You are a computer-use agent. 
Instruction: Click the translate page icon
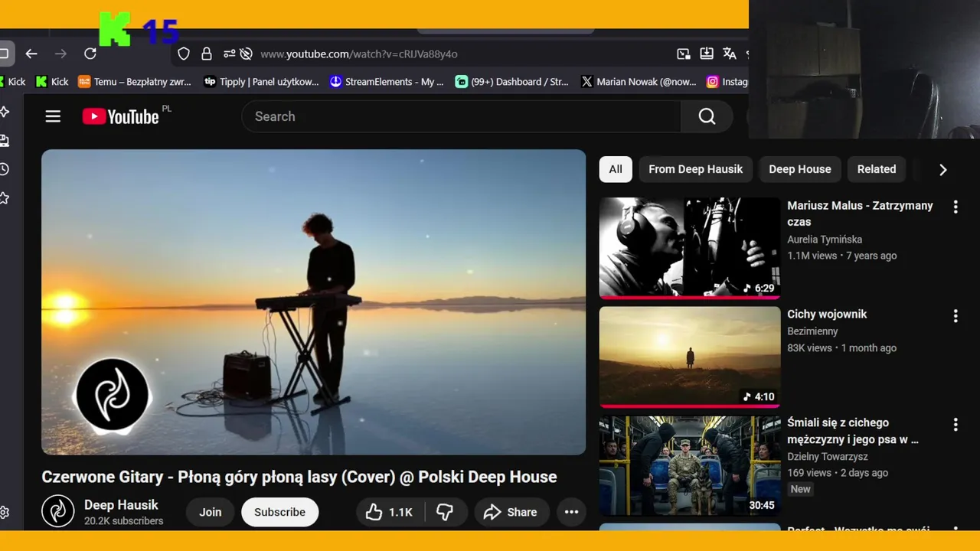tap(730, 54)
